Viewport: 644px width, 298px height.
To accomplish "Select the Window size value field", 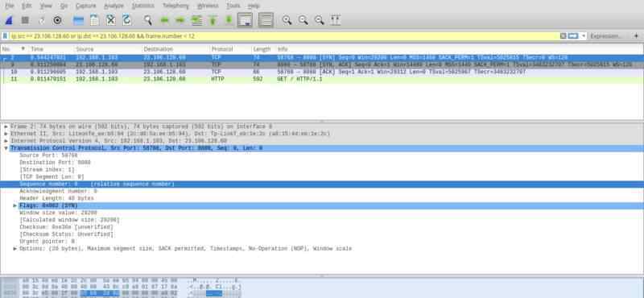I will (x=58, y=213).
